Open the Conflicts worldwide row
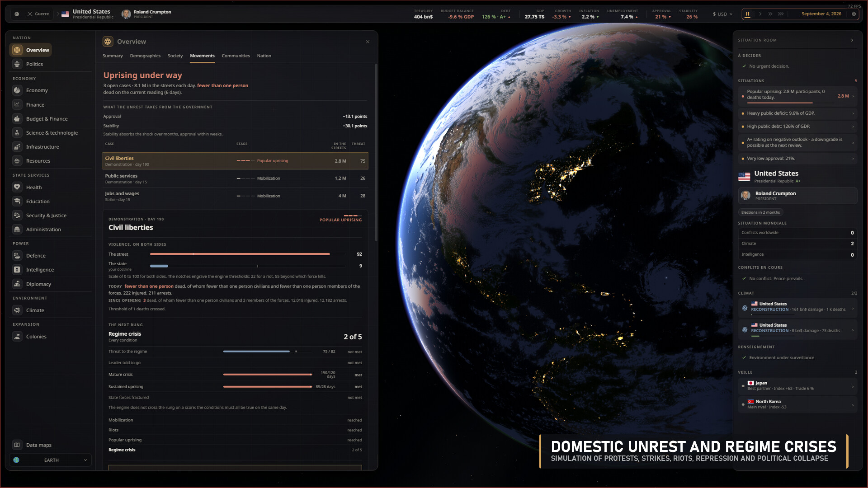The image size is (868, 488). [797, 233]
